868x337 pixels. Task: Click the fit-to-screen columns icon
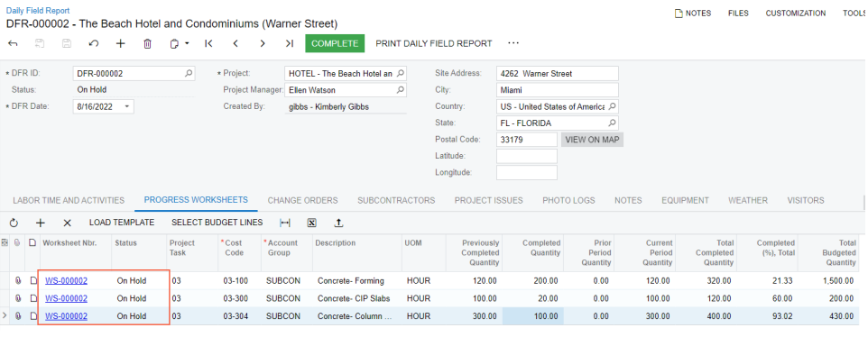[x=285, y=223]
